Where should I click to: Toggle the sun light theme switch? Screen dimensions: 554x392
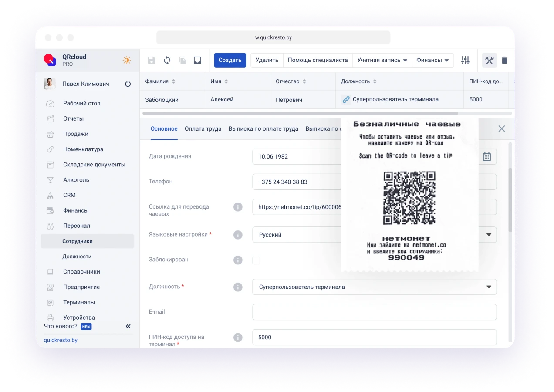point(127,60)
